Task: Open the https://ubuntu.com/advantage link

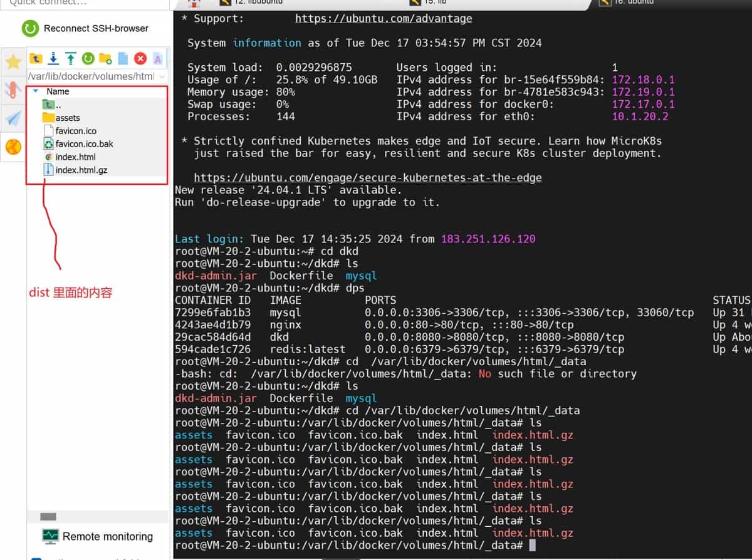Action: [x=384, y=18]
